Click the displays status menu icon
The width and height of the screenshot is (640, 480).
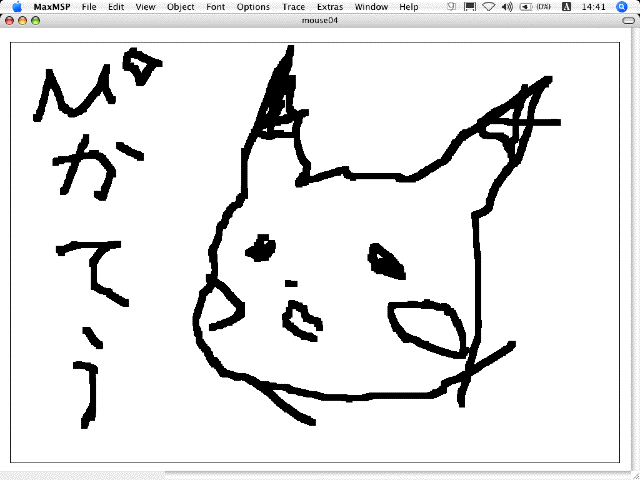pos(470,7)
